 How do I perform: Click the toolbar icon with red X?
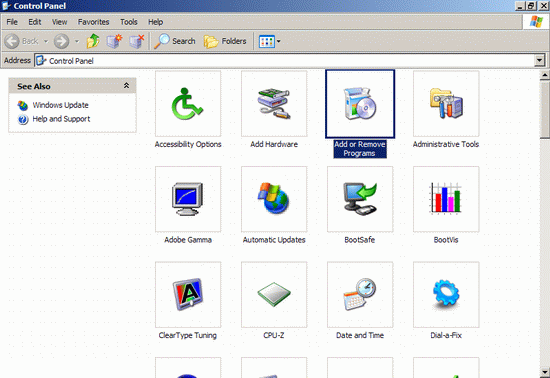[x=137, y=41]
